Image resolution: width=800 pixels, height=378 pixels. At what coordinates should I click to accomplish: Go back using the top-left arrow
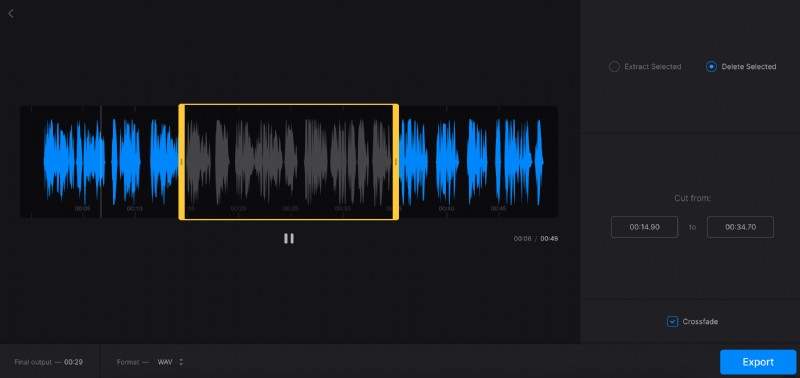click(11, 14)
